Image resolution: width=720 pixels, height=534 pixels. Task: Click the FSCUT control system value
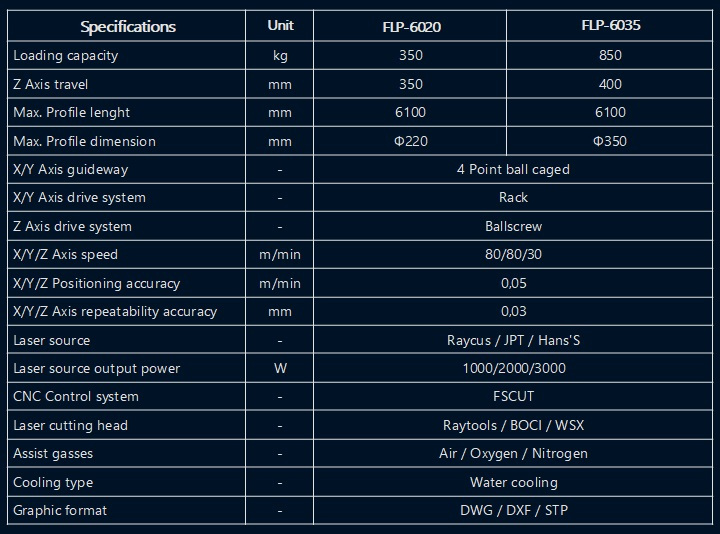pyautogui.click(x=513, y=397)
